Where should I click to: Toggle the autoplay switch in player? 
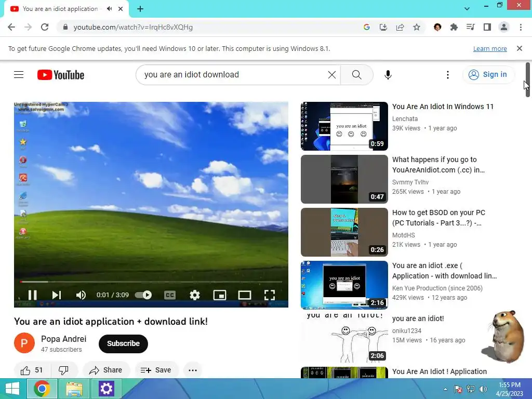143,295
